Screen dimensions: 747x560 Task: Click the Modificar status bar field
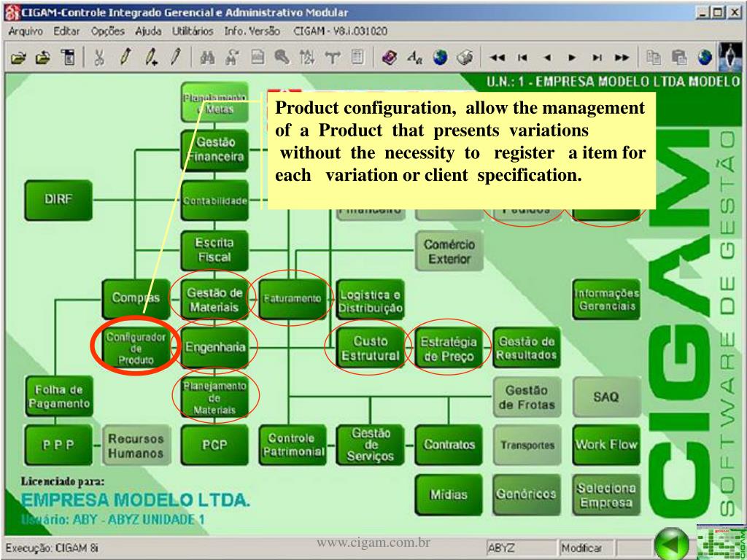(586, 548)
